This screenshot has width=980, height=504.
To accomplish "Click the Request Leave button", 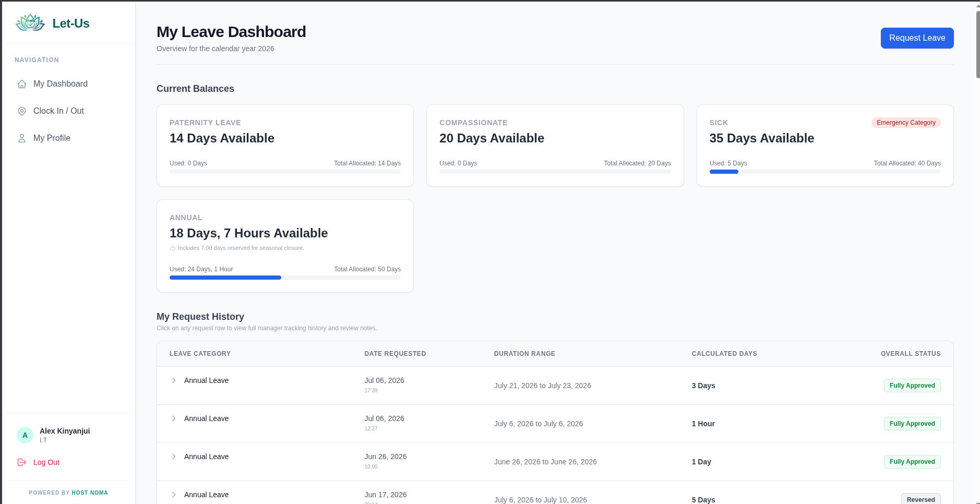I will click(917, 38).
